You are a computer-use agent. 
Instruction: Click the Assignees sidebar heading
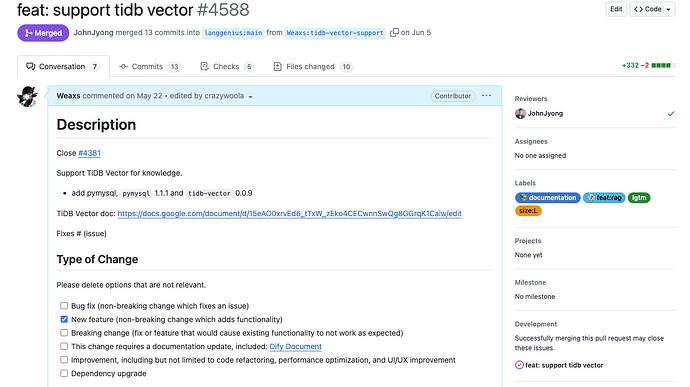(x=531, y=142)
